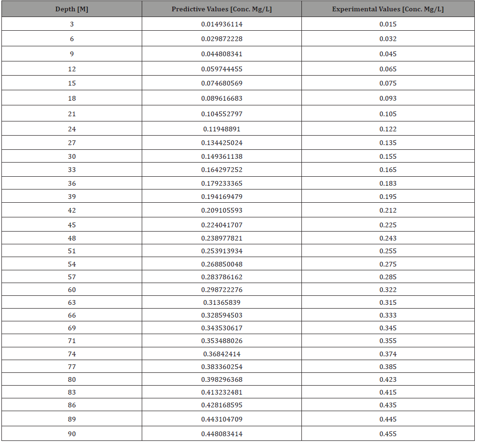Select predictive value 0.353488026
Image resolution: width=480 pixels, height=448 pixels.
coord(222,341)
